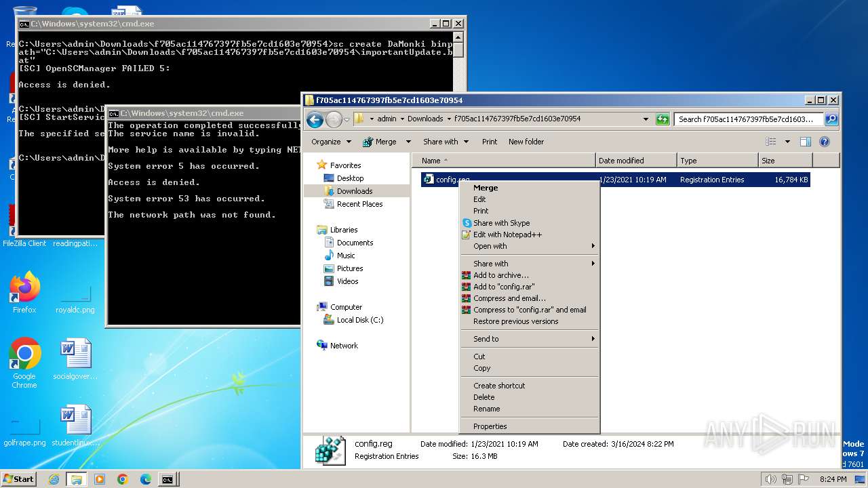868x488 pixels.
Task: Click the search magnifier icon
Action: 831,119
